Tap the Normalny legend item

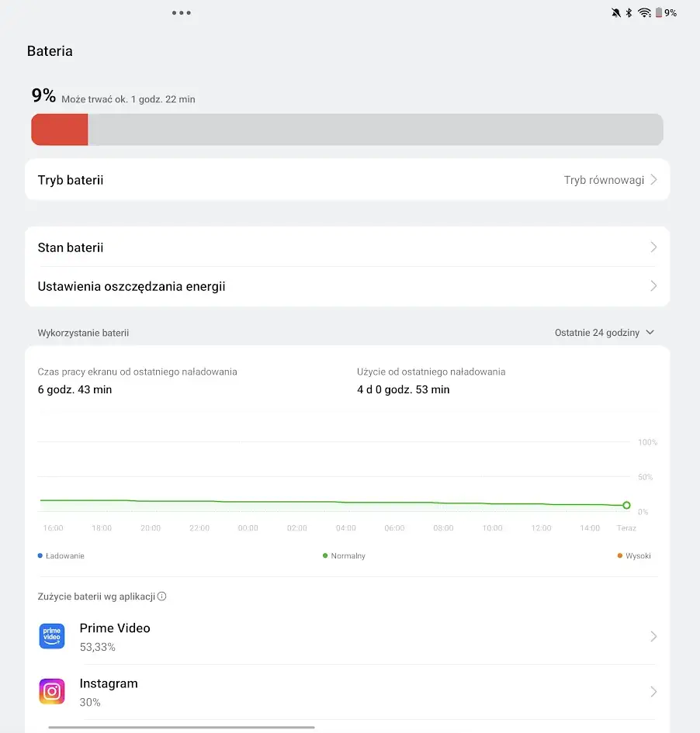pyautogui.click(x=344, y=556)
